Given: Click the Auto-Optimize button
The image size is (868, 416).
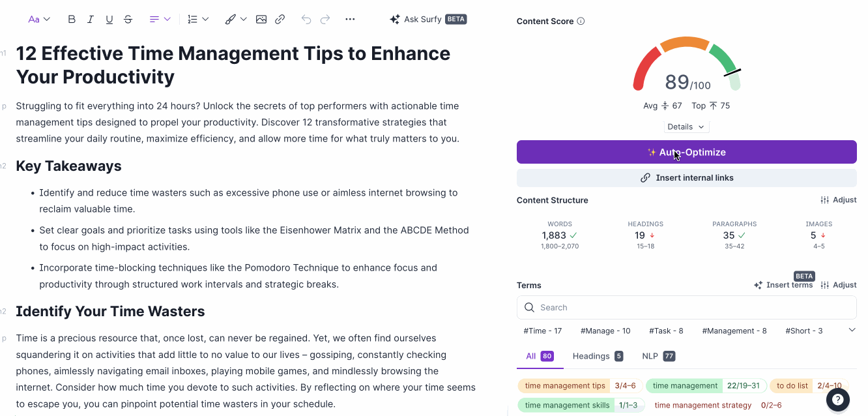Looking at the screenshot, I should pyautogui.click(x=686, y=152).
